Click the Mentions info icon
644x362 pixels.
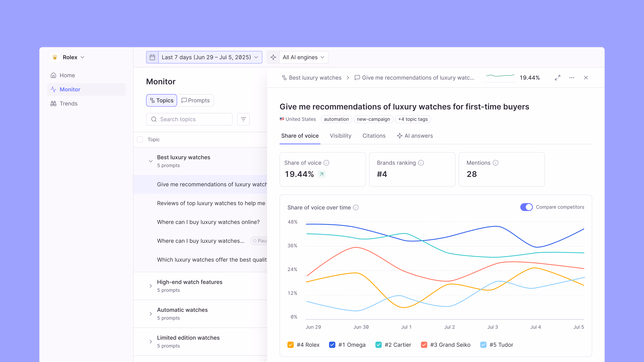pyautogui.click(x=496, y=163)
